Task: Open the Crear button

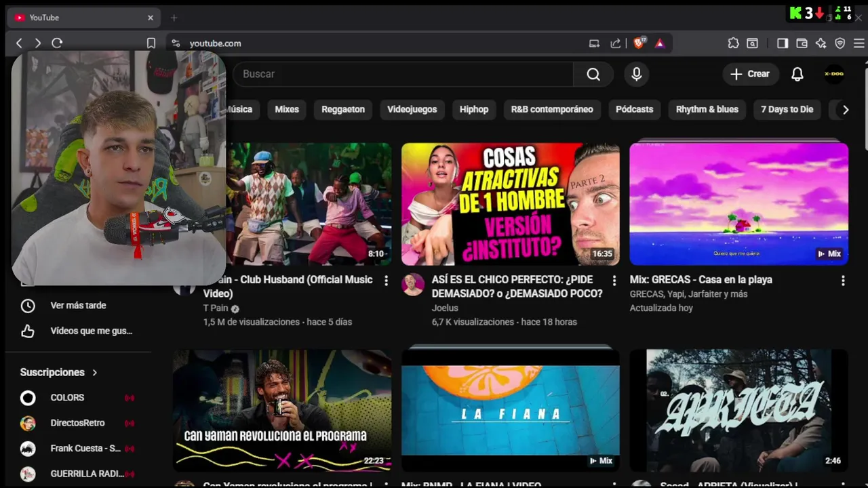Action: click(x=750, y=74)
